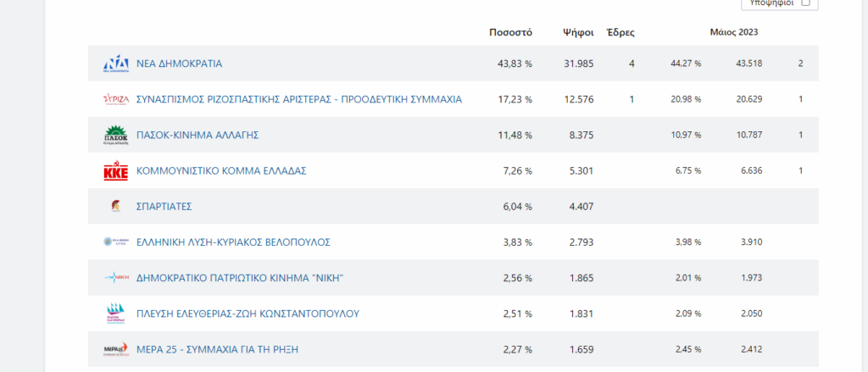Select the 1.659 votes value

pos(581,349)
